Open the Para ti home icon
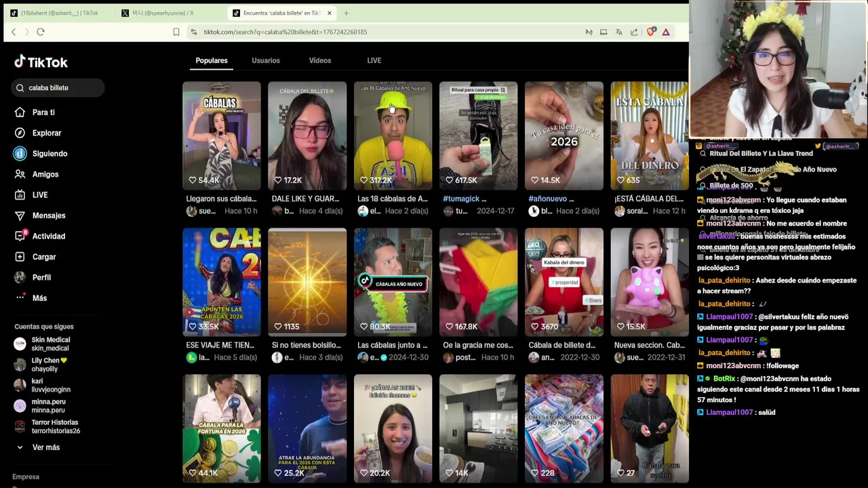 point(20,113)
